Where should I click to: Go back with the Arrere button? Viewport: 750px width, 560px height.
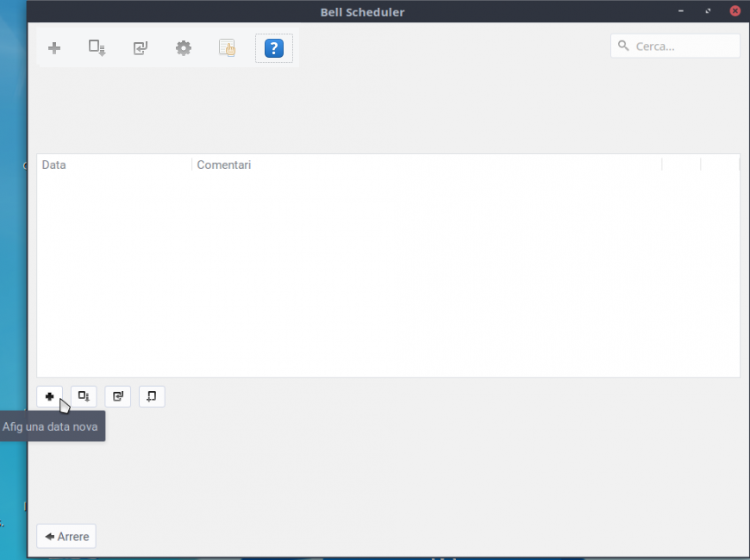click(x=66, y=536)
